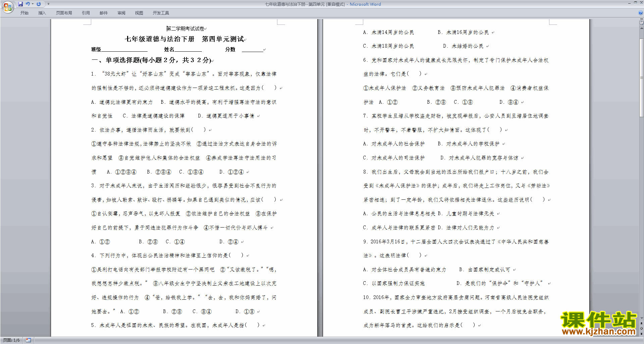
Task: Click option A. 对未成年人的社会保护
Action: [x=394, y=144]
